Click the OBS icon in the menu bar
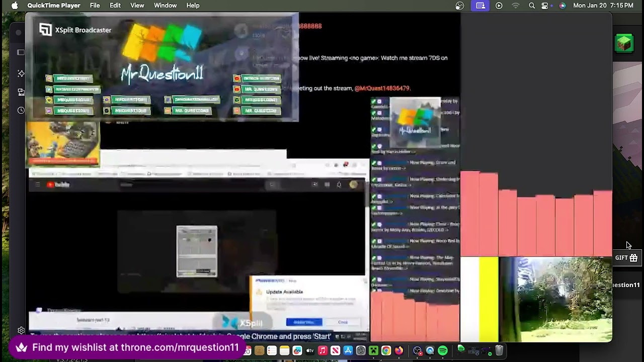 coord(460,6)
